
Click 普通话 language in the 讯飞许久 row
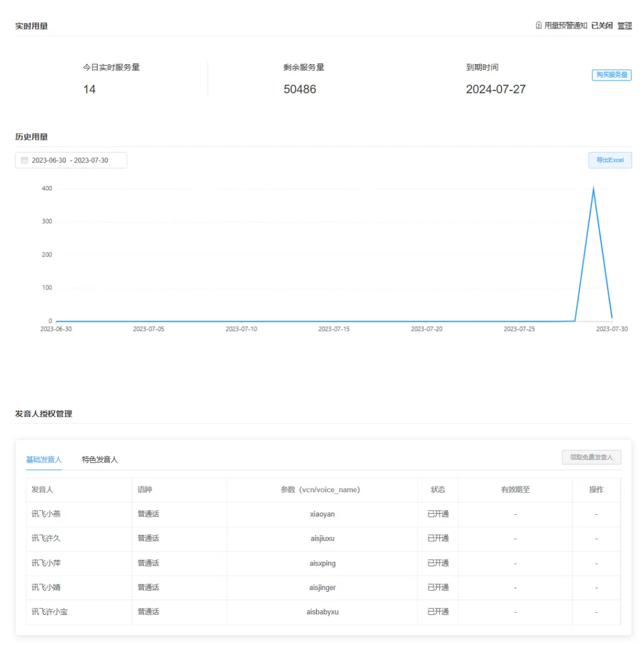pos(148,538)
